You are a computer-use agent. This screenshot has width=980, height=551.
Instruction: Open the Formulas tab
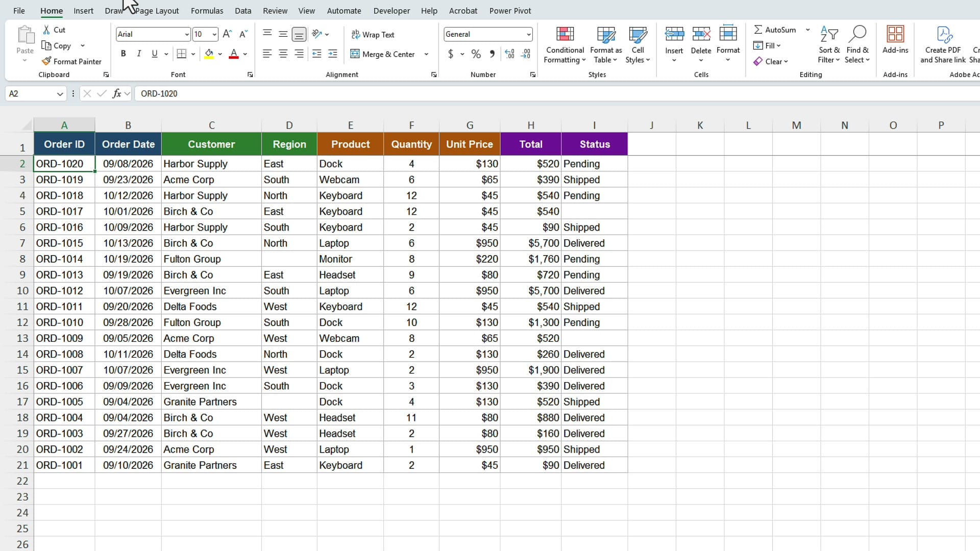tap(207, 11)
